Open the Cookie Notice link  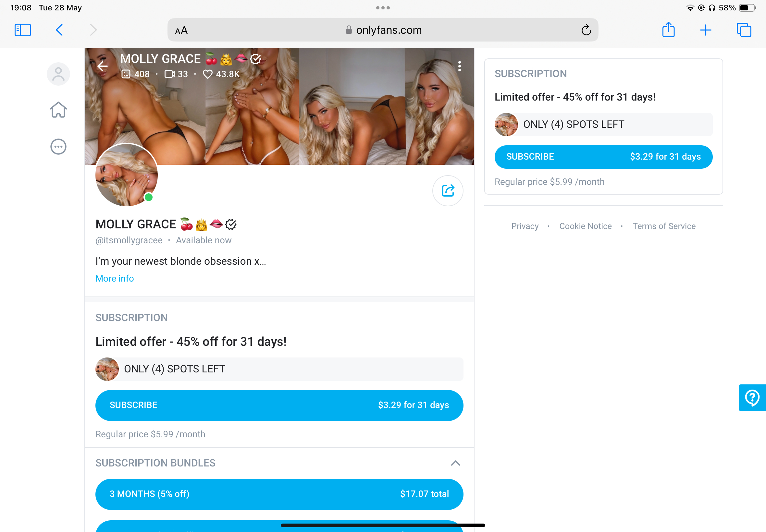pos(585,226)
